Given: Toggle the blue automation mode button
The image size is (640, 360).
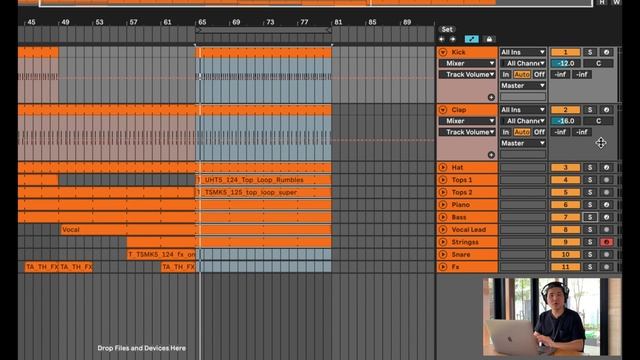Looking at the screenshot, I should (471, 39).
